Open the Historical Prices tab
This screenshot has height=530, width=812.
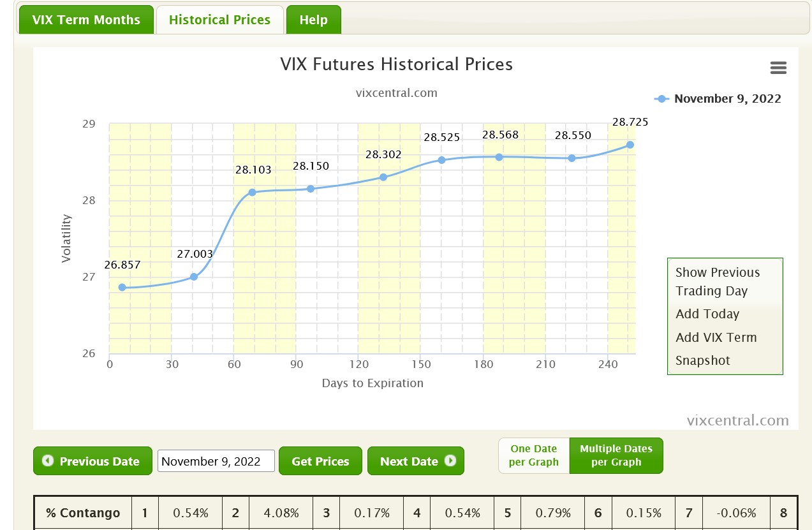point(219,20)
